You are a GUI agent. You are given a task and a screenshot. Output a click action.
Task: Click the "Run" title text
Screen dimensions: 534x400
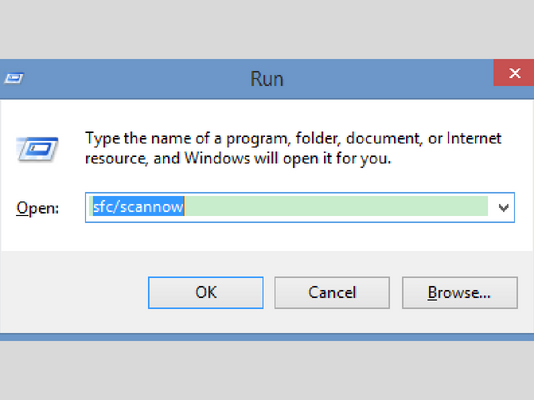pos(267,79)
